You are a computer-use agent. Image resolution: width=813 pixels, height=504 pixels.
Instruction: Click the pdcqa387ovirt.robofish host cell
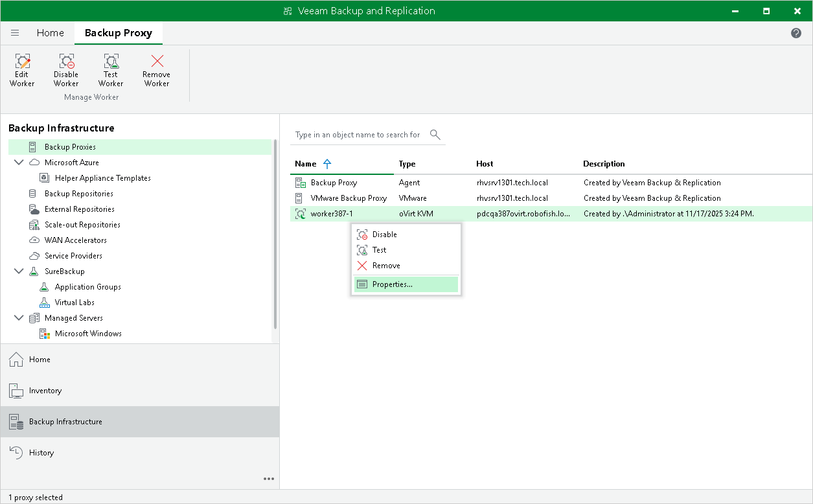click(x=523, y=214)
